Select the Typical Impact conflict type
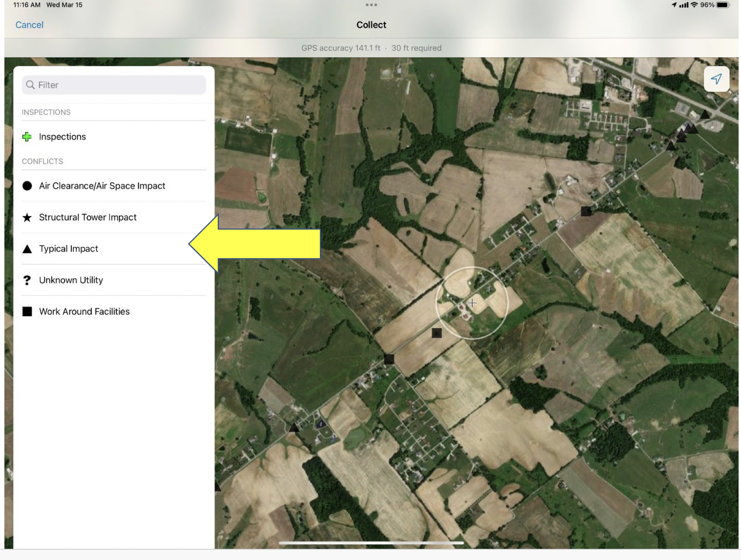Viewport: 741px width, 560px height. pos(68,248)
